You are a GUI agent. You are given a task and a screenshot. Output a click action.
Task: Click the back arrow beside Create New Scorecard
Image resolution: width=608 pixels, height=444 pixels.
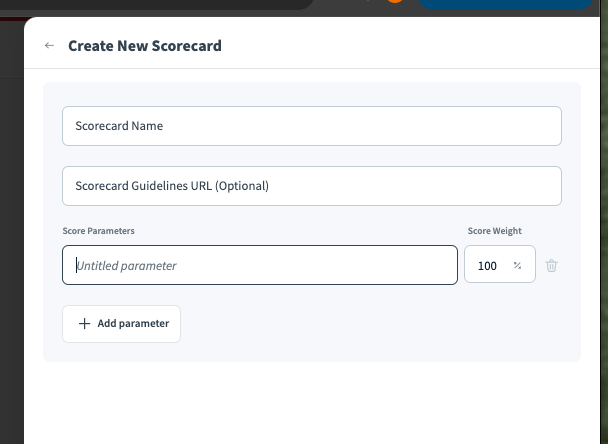(49, 46)
